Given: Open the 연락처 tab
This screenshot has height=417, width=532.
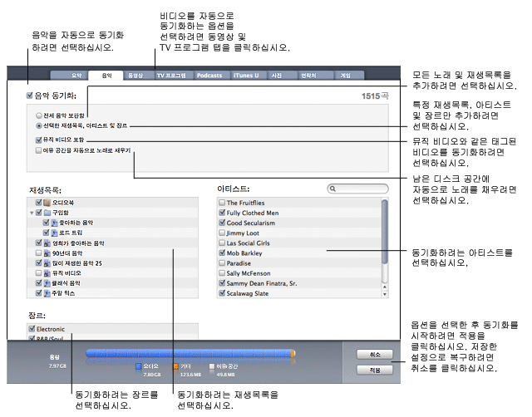Looking at the screenshot, I should [316, 76].
